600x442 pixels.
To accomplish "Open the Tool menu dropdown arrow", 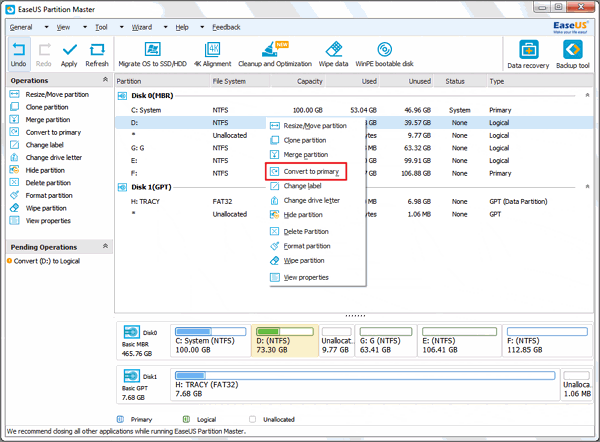I will pyautogui.click(x=122, y=27).
